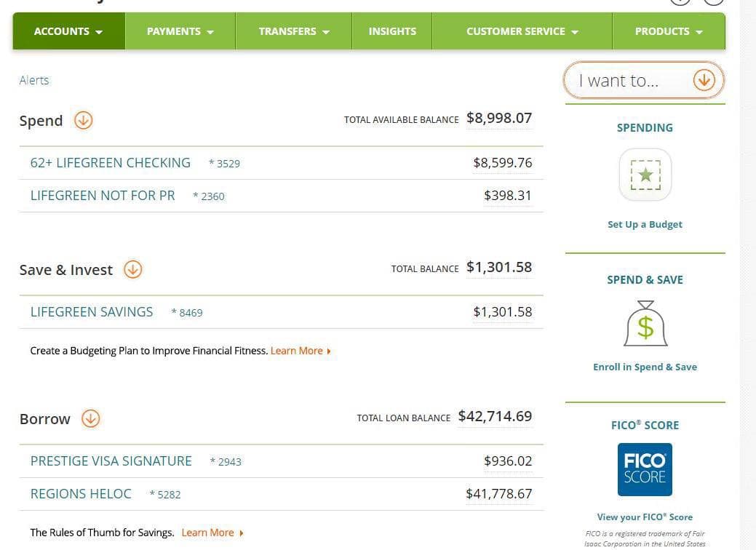The image size is (756, 550).
Task: Open the FICO Score logo tile
Action: point(645,469)
